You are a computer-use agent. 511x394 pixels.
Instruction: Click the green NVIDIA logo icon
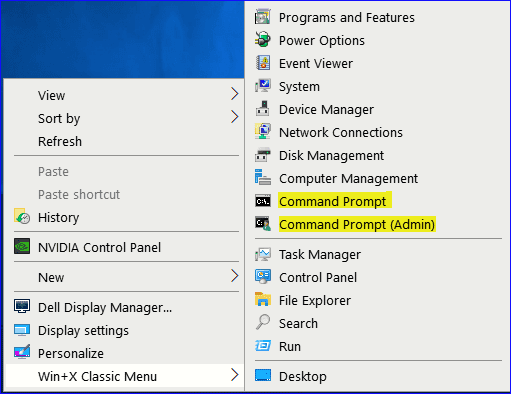tap(22, 247)
